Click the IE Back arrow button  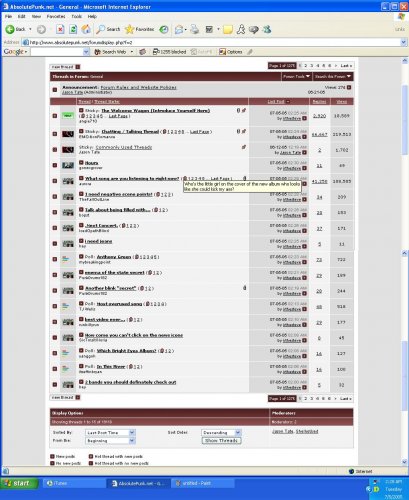click(x=16, y=29)
